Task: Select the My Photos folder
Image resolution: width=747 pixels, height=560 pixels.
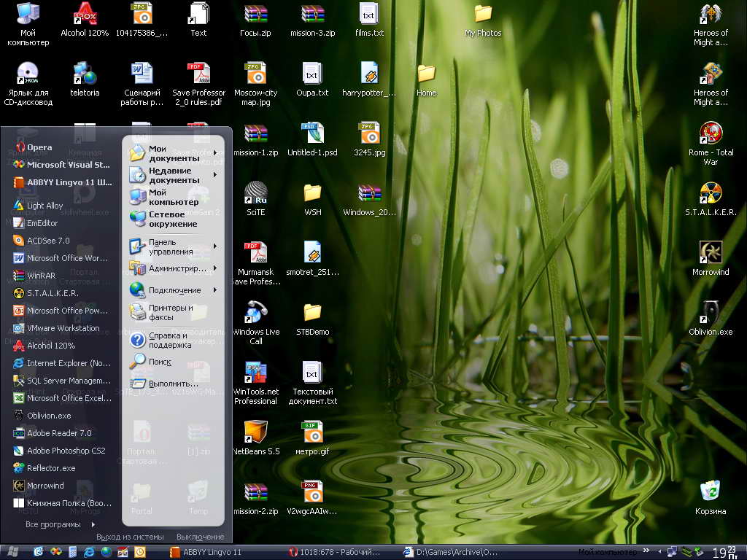Action: click(483, 20)
